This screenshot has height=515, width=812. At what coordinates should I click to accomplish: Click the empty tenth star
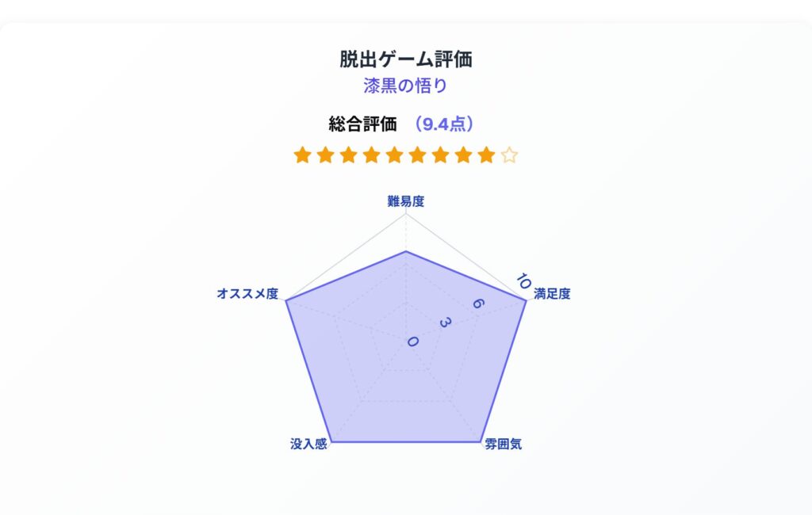(x=510, y=154)
